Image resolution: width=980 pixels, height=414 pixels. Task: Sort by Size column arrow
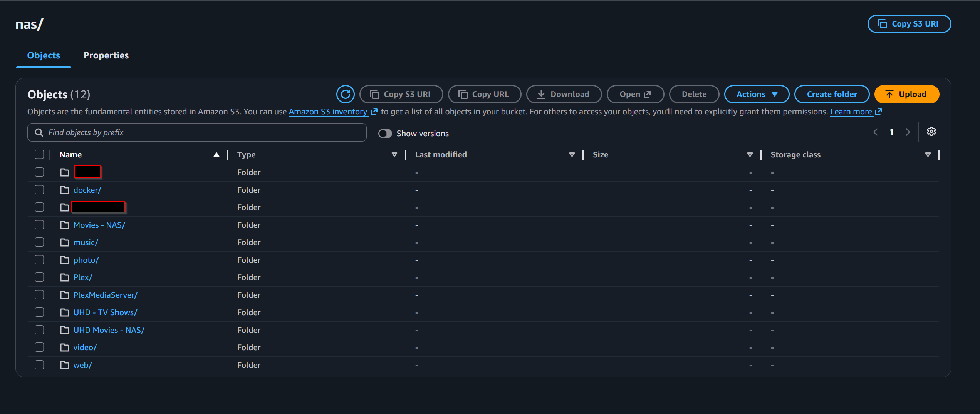[750, 155]
